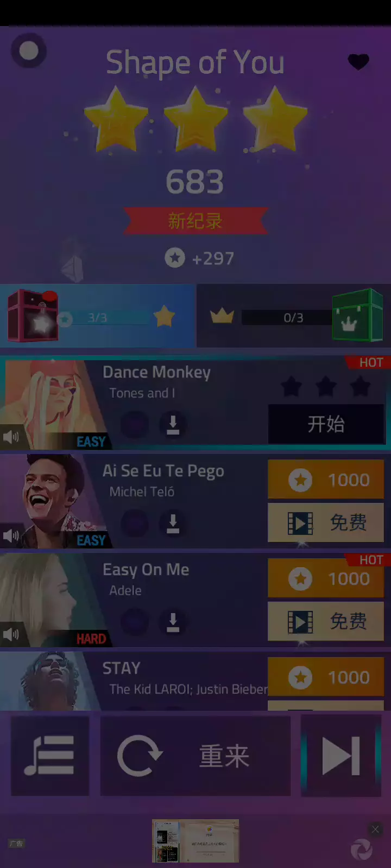Tap the download icon for Easy On Me
This screenshot has width=391, height=868.
[173, 622]
